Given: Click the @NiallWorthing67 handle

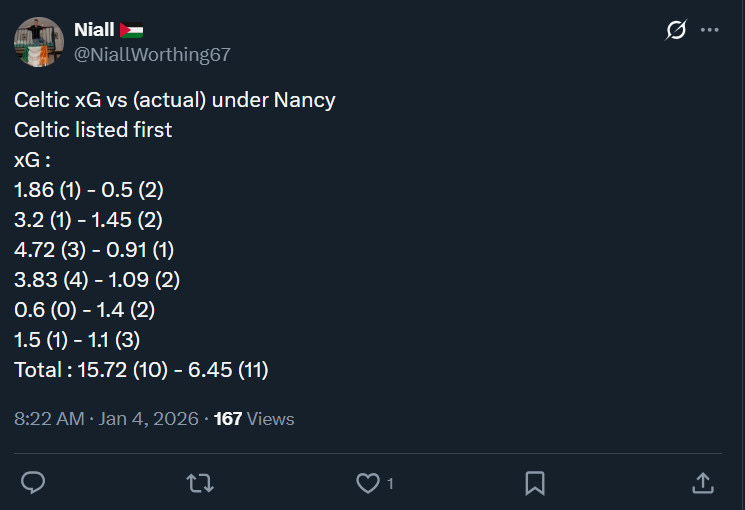Looking at the screenshot, I should [x=152, y=55].
